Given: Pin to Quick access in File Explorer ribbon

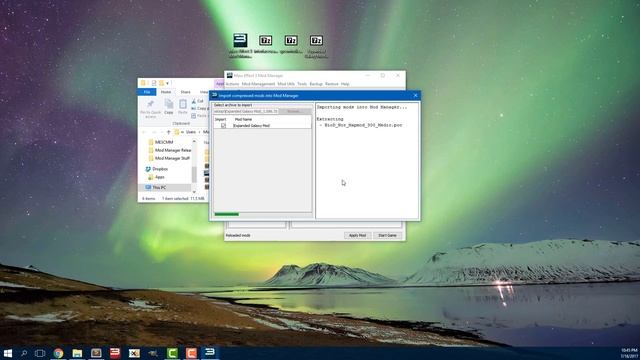Looking at the screenshot, I should pyautogui.click(x=150, y=108).
